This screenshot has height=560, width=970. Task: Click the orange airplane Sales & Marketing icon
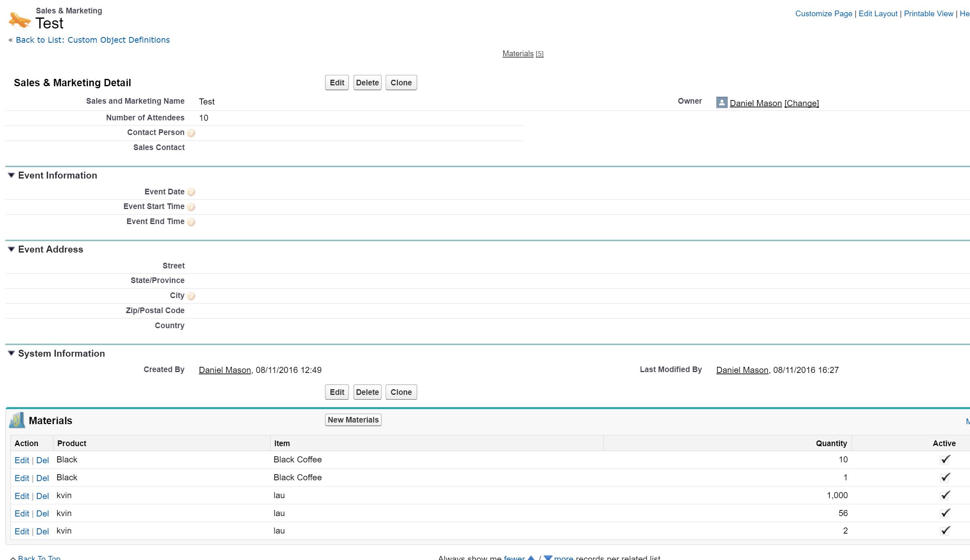(x=20, y=20)
